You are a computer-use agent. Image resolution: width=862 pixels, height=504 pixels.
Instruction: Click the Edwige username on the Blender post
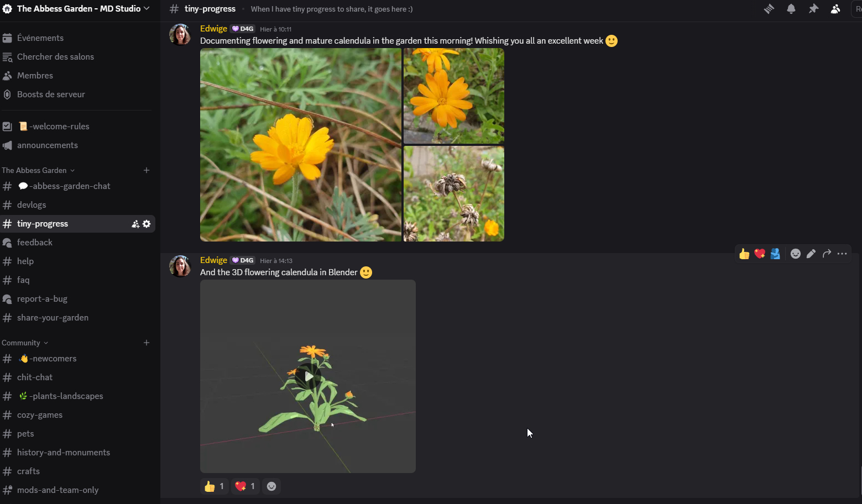(x=213, y=260)
